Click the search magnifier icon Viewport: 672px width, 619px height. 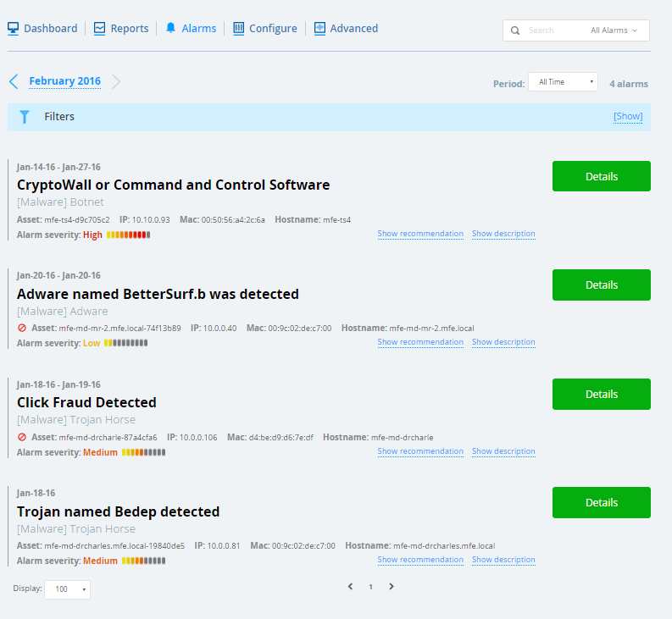pyautogui.click(x=515, y=30)
